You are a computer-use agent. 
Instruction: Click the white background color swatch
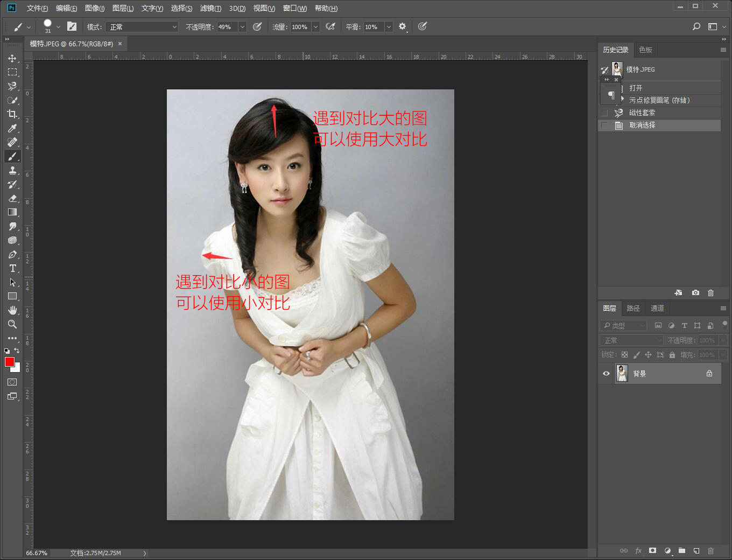tap(17, 369)
